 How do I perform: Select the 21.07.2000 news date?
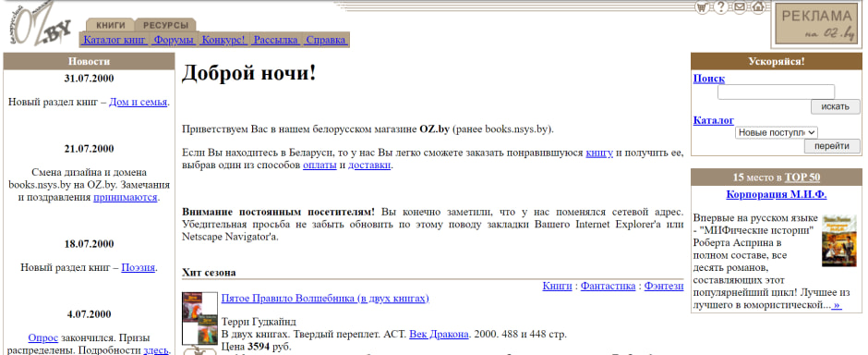(x=90, y=149)
